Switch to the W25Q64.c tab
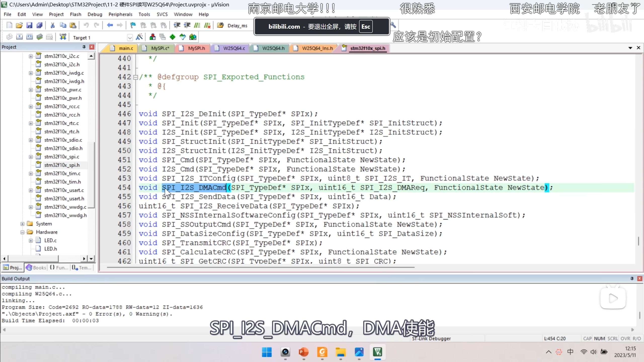 234,48
